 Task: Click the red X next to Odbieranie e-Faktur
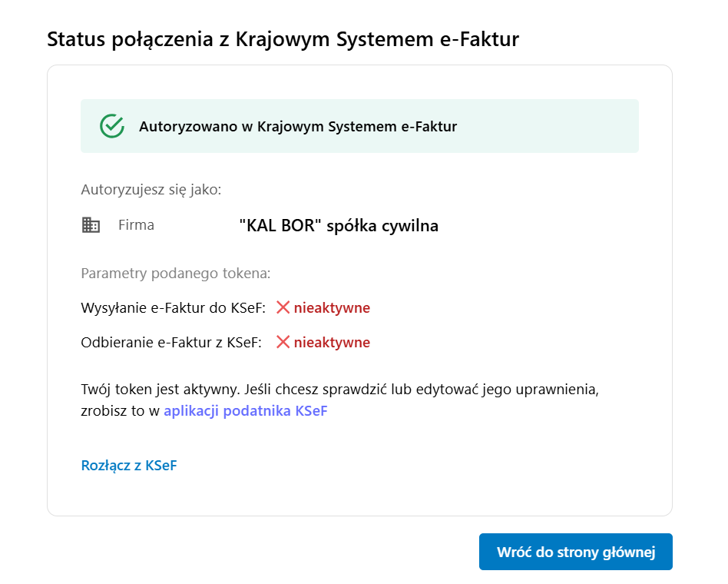(x=283, y=342)
